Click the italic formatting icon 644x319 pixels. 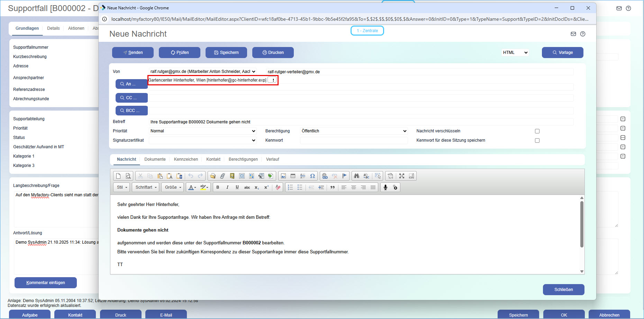pos(227,187)
